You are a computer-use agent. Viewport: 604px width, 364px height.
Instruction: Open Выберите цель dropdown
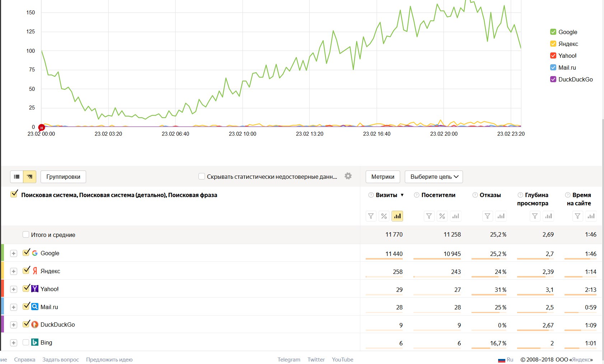click(434, 177)
